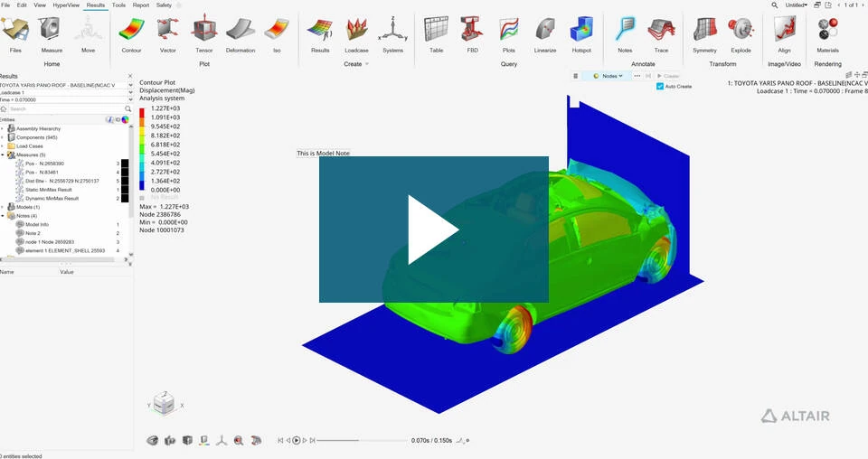Play the video using the large play overlay
The height and width of the screenshot is (459, 868).
433,229
